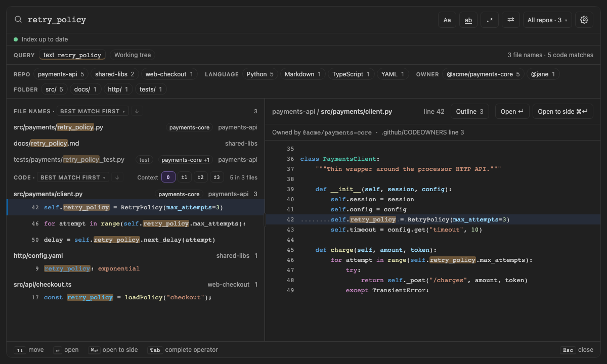Viewport: 607px width, 364px height.
Task: Click @acme/payments-core owner in preview
Action: point(337,132)
